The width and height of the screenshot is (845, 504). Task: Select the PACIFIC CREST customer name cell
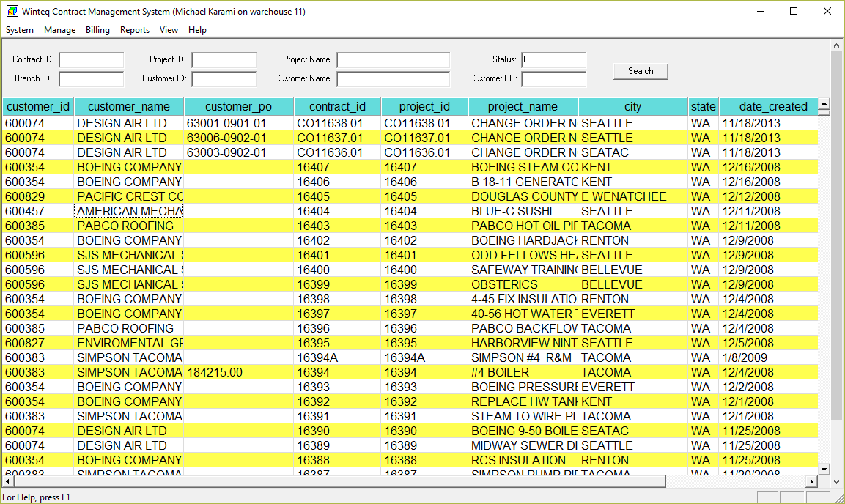pos(129,196)
